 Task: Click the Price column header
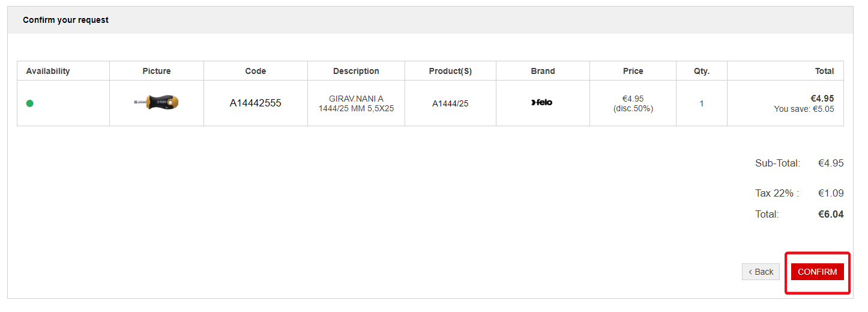[x=633, y=71]
